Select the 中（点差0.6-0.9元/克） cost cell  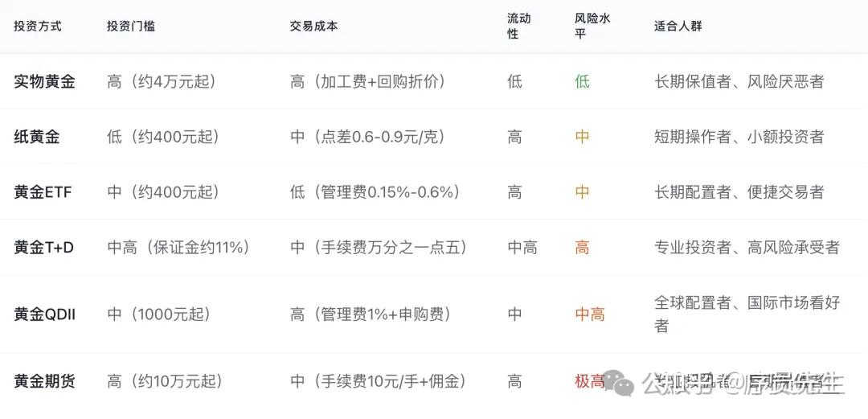point(368,137)
